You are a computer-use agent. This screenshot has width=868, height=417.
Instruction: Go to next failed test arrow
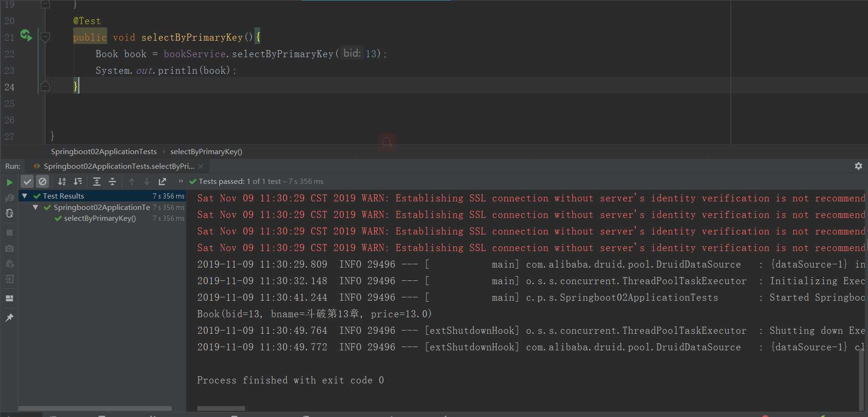click(x=147, y=182)
